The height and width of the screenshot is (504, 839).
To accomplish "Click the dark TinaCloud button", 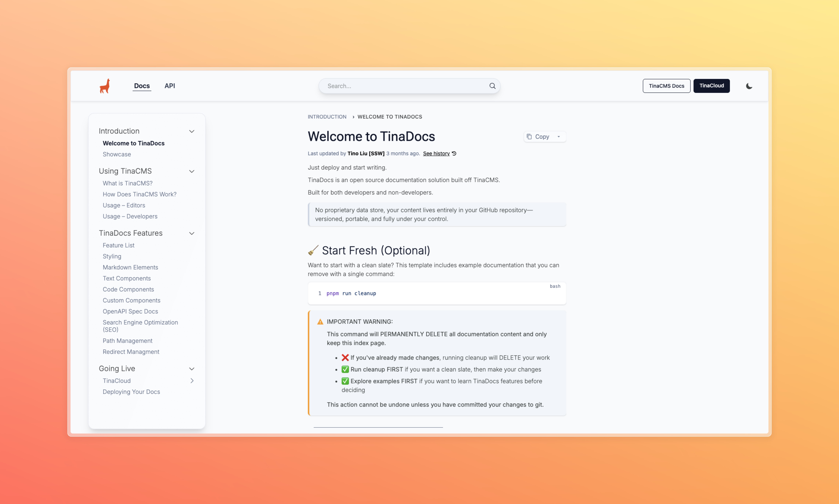I will [x=711, y=86].
